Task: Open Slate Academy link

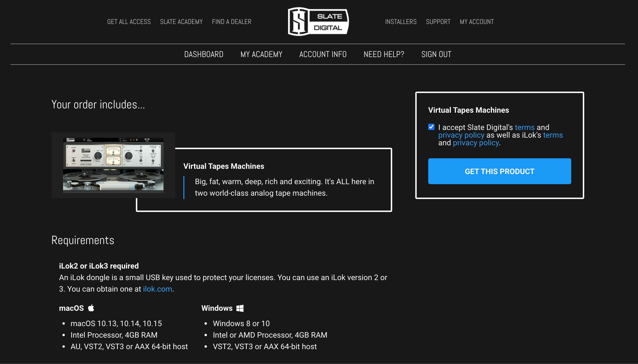Action: (181, 22)
